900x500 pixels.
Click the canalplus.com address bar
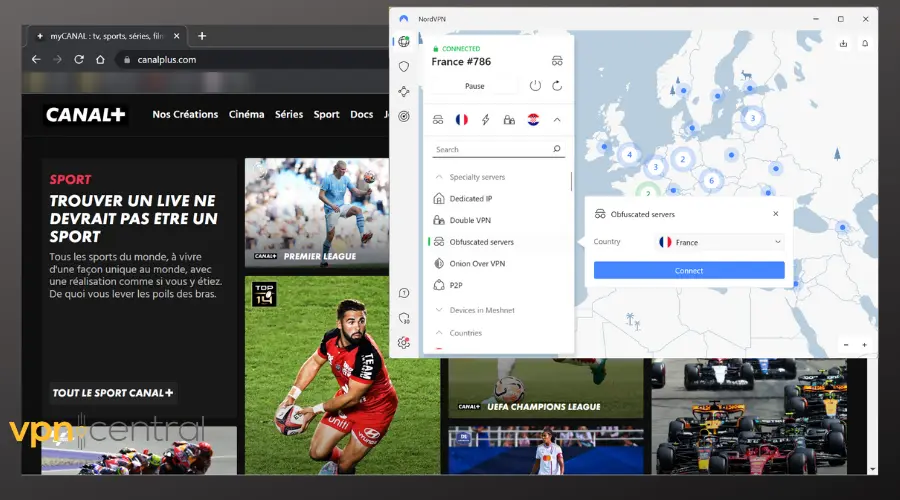coord(253,60)
